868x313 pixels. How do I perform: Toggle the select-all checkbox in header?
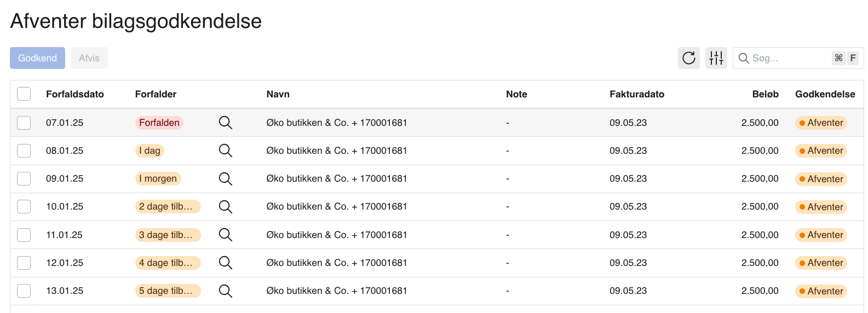24,94
